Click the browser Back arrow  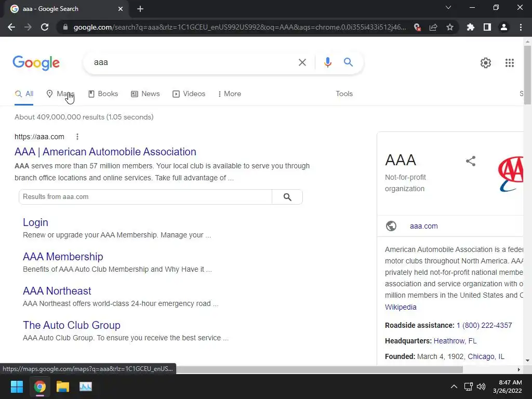[11, 27]
